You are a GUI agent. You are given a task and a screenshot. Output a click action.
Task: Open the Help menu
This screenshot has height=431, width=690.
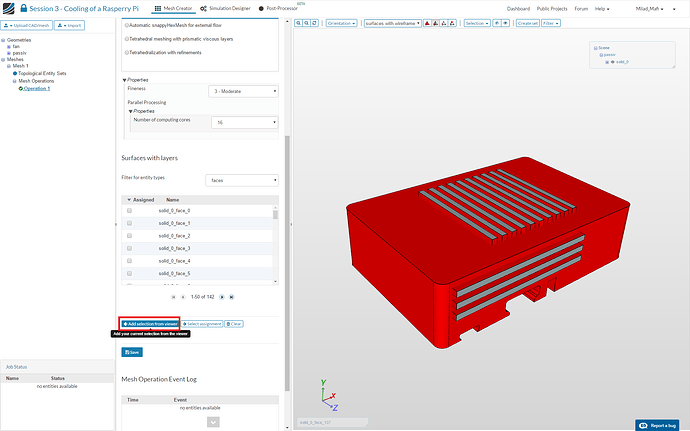pyautogui.click(x=600, y=8)
